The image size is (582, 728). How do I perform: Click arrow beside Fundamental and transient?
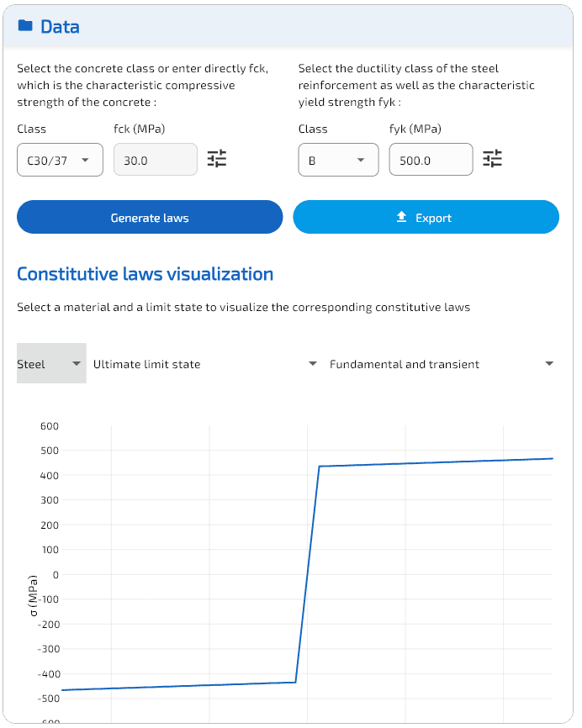pos(549,364)
